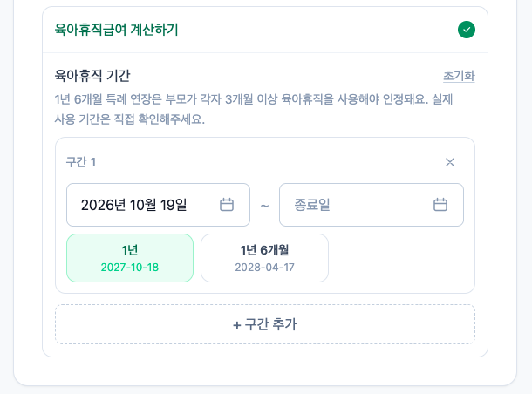The width and height of the screenshot is (532, 394).
Task: Click the 초기화 reset link
Action: pyautogui.click(x=459, y=76)
